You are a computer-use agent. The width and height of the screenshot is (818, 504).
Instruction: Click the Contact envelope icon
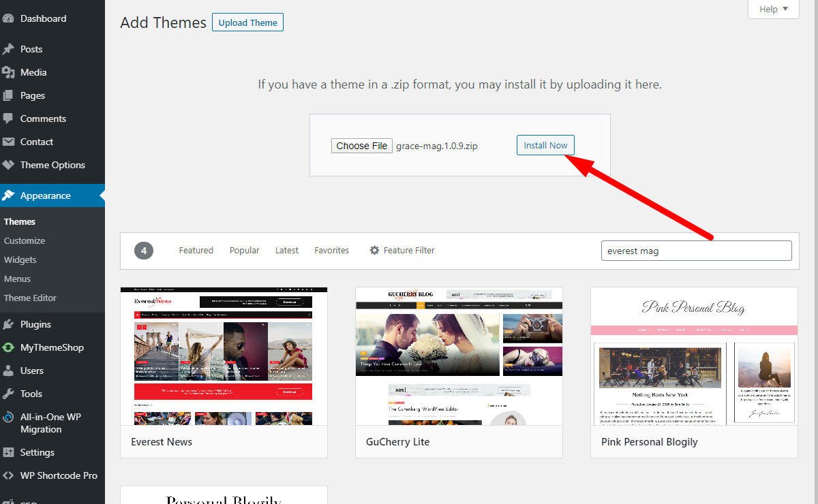(8, 142)
